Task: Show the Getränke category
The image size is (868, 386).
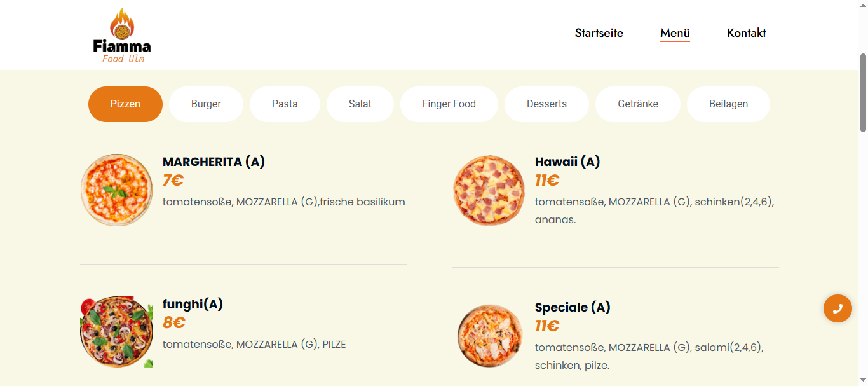Action: (637, 104)
